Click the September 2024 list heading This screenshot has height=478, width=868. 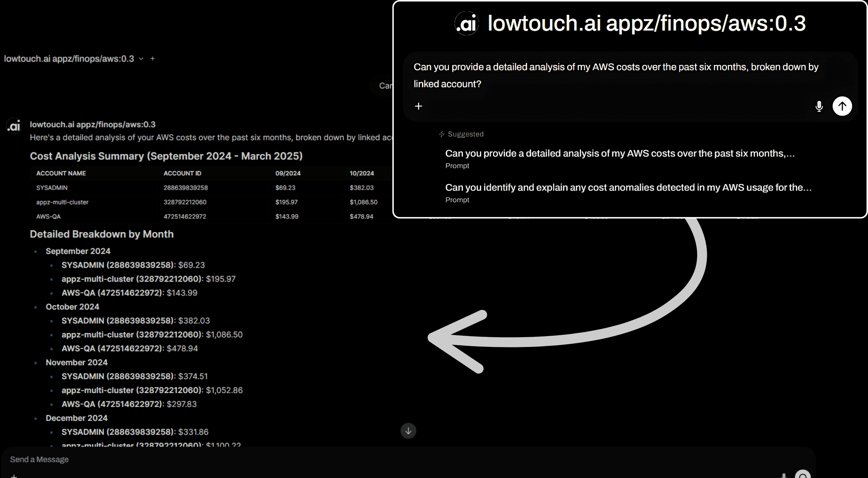[78, 251]
